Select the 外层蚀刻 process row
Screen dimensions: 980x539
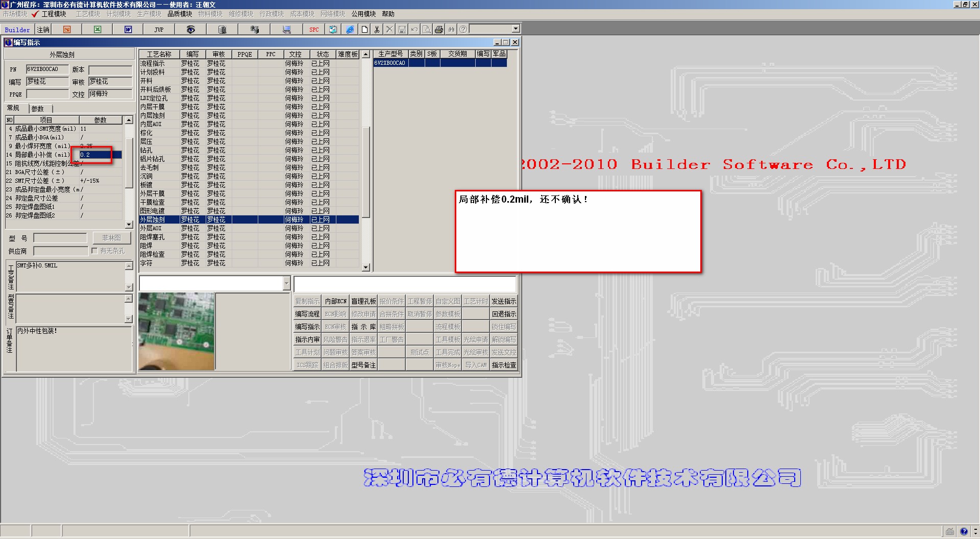tap(249, 219)
